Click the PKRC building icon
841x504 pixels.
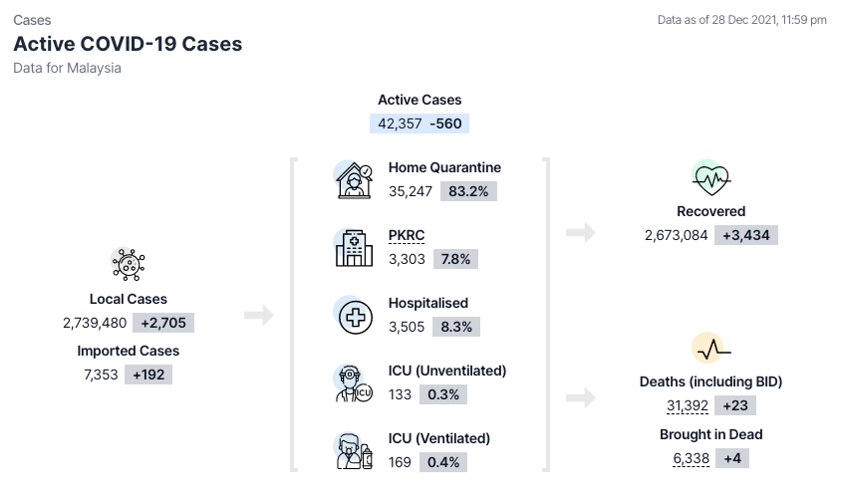point(353,247)
